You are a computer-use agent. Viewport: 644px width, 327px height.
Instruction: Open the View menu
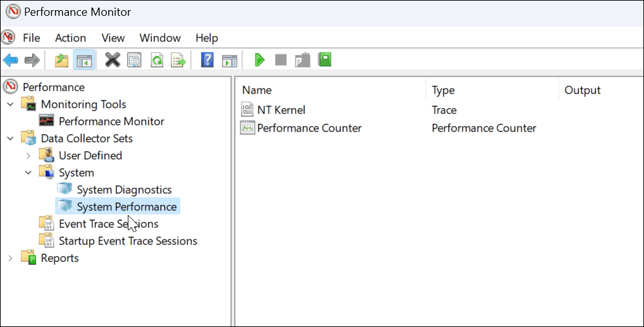tap(113, 38)
